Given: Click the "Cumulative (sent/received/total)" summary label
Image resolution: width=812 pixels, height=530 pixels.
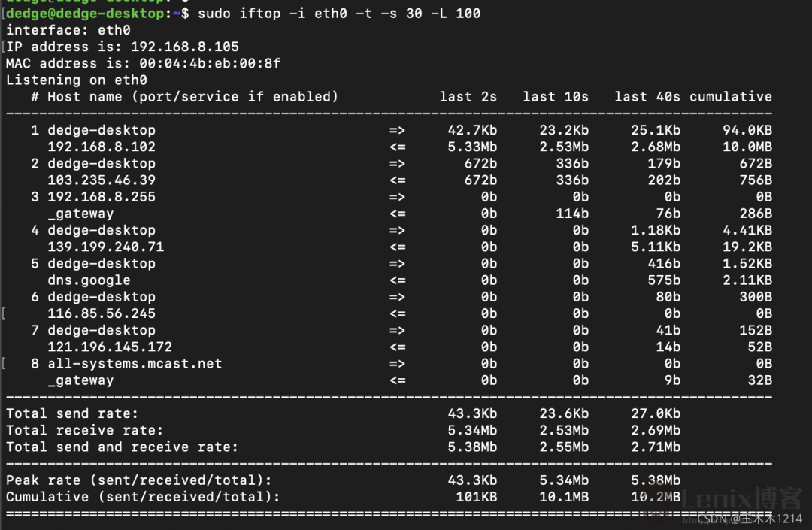Looking at the screenshot, I should (x=143, y=496).
